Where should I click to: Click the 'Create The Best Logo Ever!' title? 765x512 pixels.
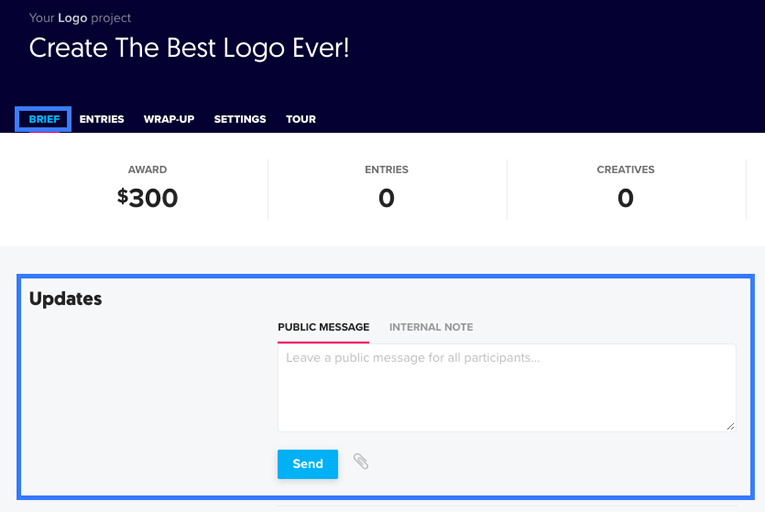pos(189,47)
